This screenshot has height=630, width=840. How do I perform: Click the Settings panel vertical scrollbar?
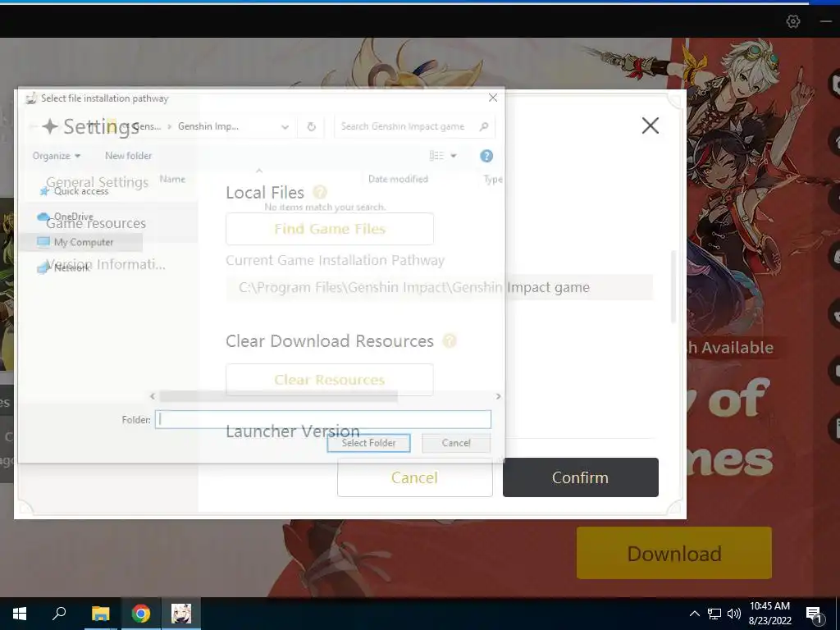[x=673, y=286]
